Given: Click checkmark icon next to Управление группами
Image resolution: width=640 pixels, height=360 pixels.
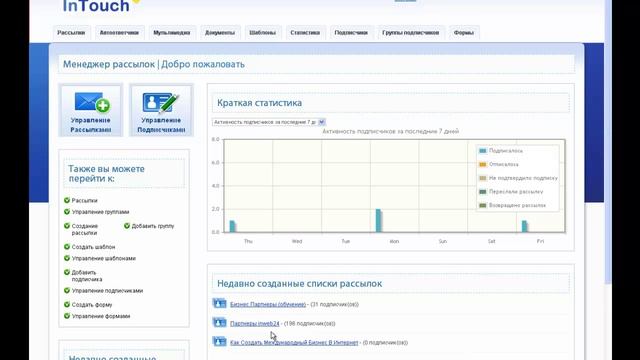Looking at the screenshot, I should coord(67,211).
